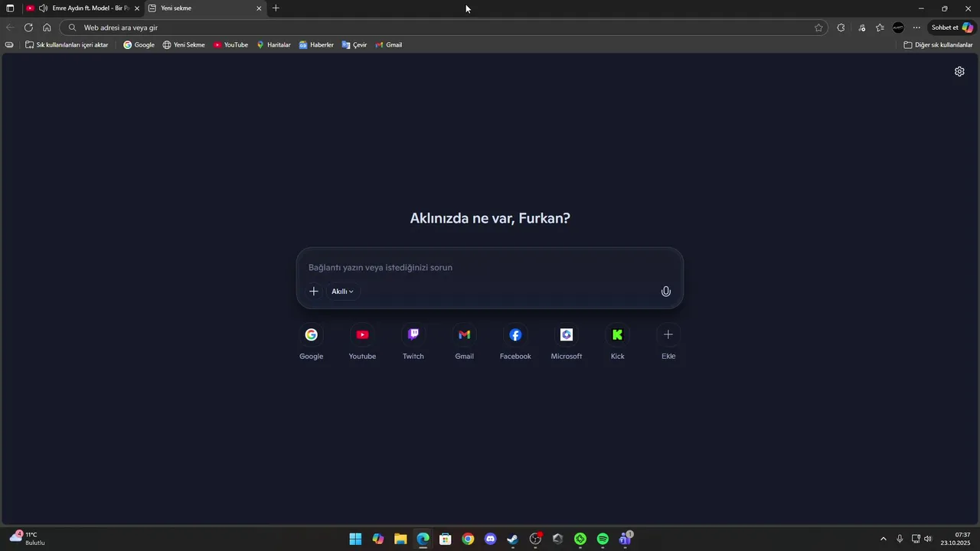Expand the Akıllı mode dropdown
Viewport: 980px width, 551px height.
coord(342,292)
